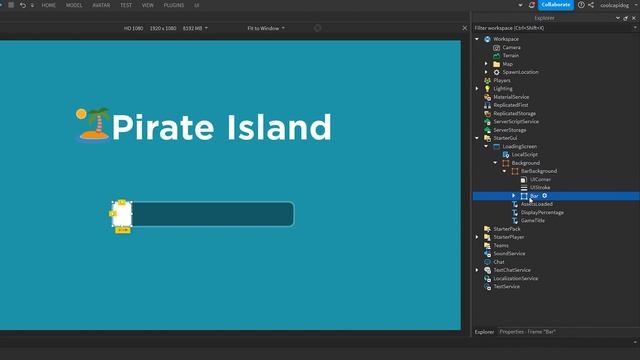Open the Fit to Window dropdown

(x=266, y=28)
